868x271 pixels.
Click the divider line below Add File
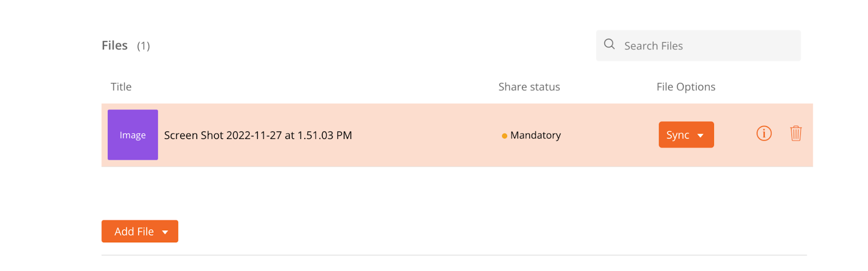coord(454,255)
